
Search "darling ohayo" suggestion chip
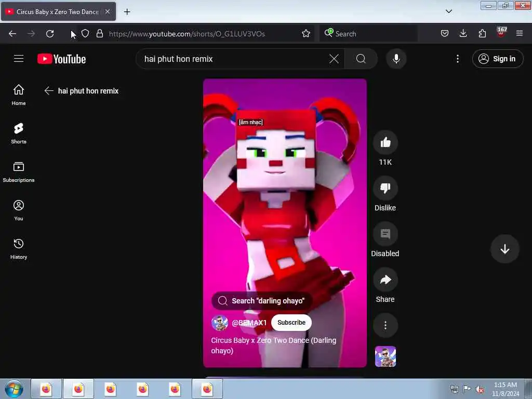point(262,301)
